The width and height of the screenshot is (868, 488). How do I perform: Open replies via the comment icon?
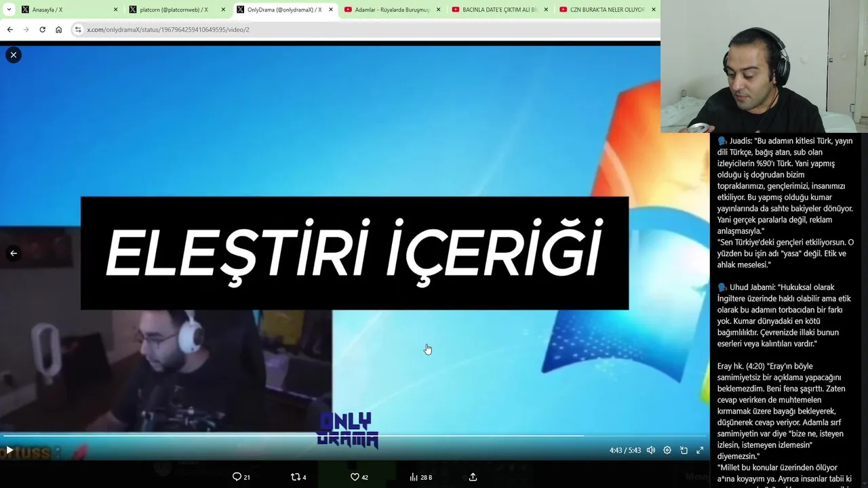pos(237,477)
